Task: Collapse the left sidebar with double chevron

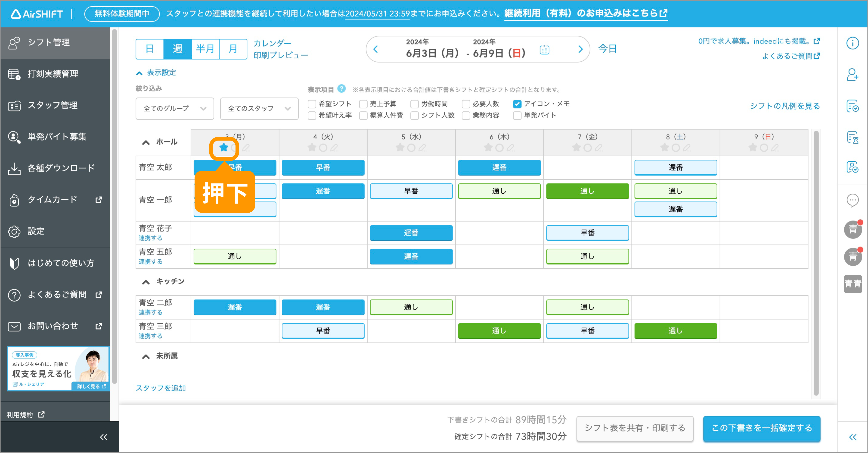Action: point(103,437)
